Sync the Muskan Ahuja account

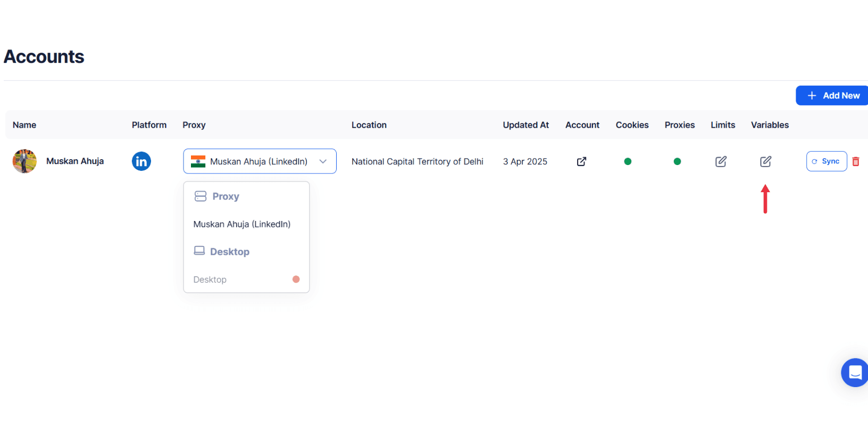coord(826,161)
